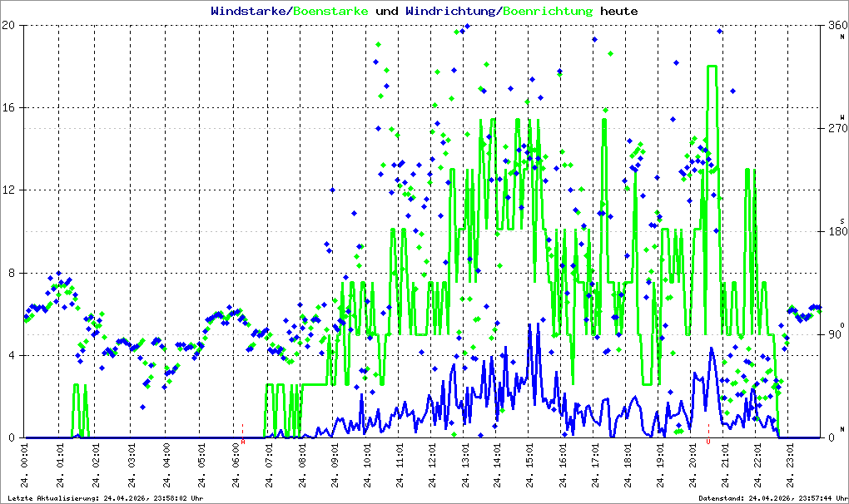
Task: Select the 20 value on the wind-speed axis
Action: tap(8, 25)
